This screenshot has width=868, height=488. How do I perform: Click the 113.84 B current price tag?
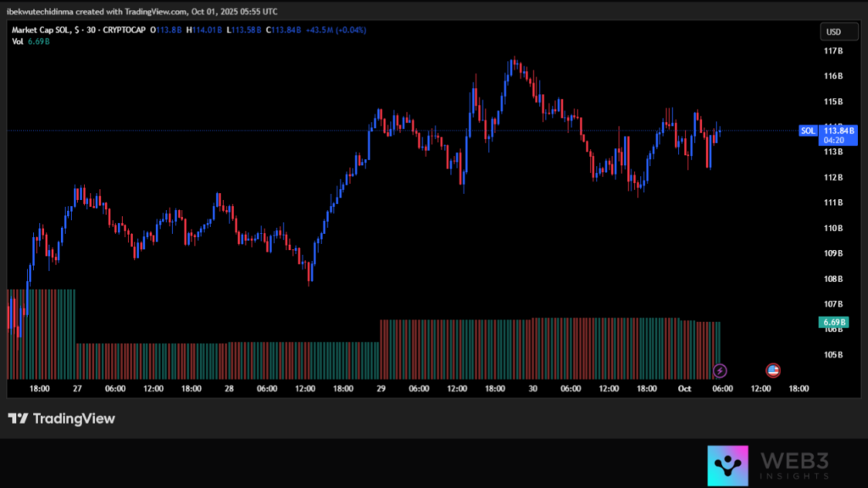click(839, 130)
